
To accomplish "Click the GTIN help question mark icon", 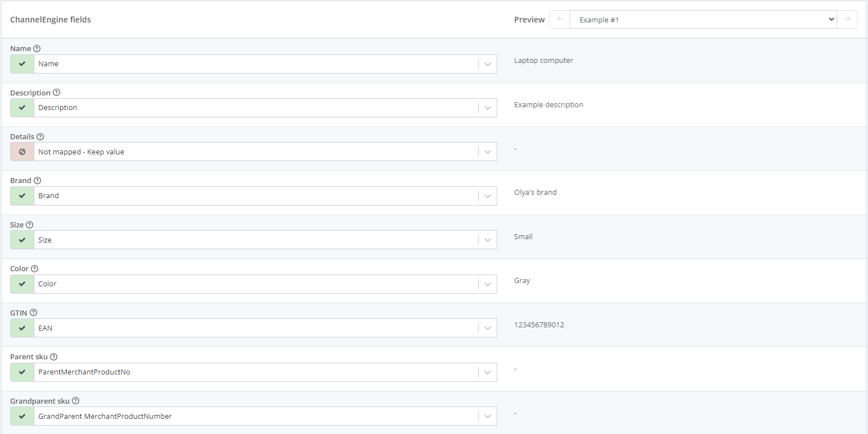I will click(x=33, y=313).
